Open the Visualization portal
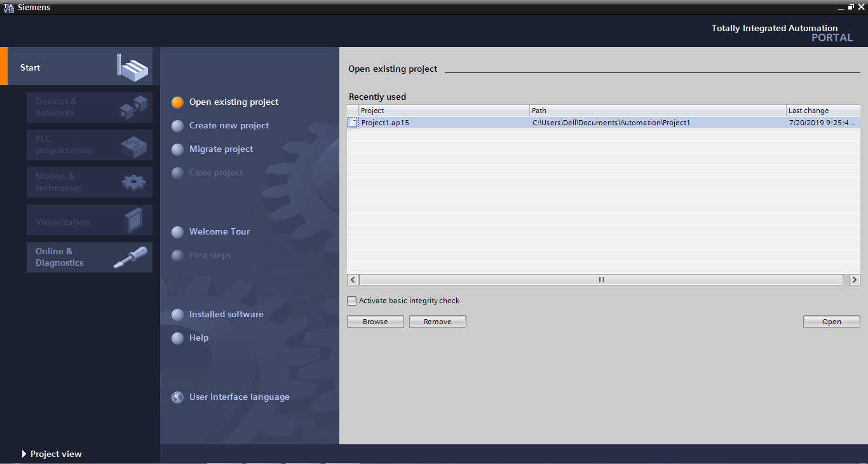The image size is (868, 464). (x=90, y=220)
